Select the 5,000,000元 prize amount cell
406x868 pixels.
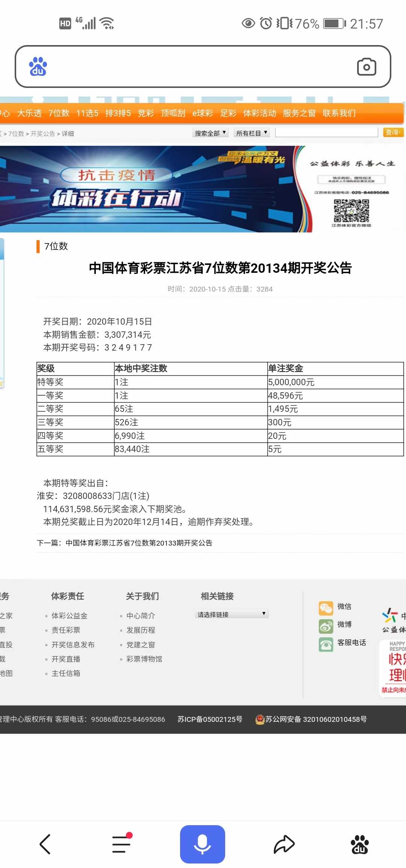pyautogui.click(x=335, y=382)
